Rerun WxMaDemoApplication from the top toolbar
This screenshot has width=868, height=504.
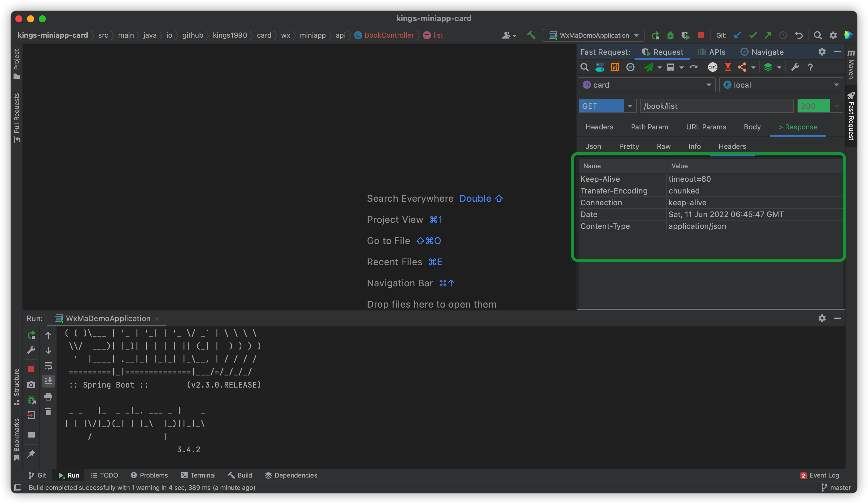pyautogui.click(x=655, y=35)
